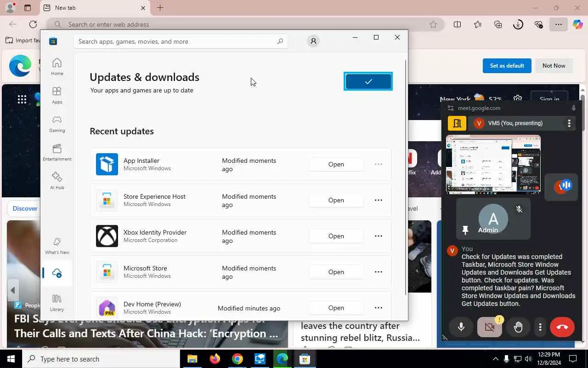This screenshot has height=368, width=588.
Task: Select the Downloads cloud icon in sidebar
Action: tap(57, 273)
